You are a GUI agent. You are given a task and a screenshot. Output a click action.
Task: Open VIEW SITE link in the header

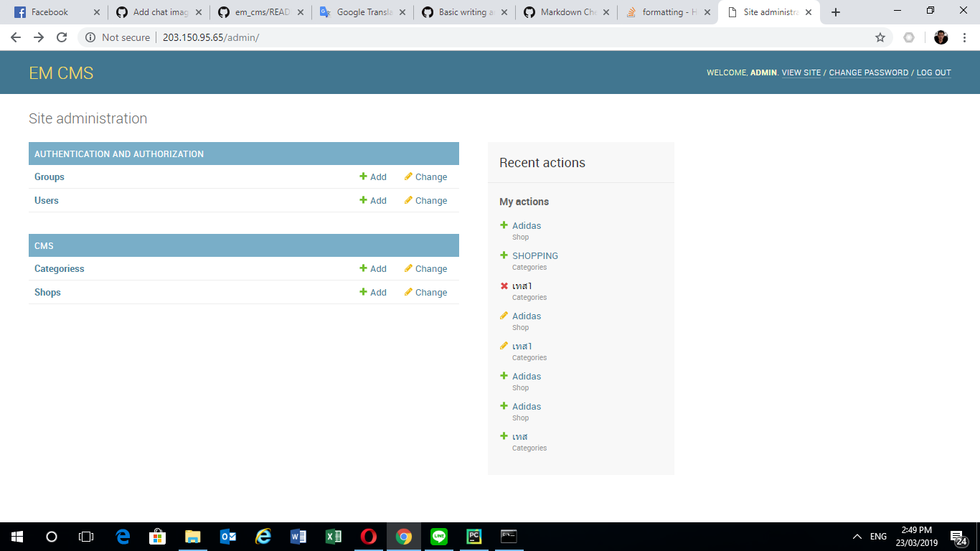[x=801, y=72]
